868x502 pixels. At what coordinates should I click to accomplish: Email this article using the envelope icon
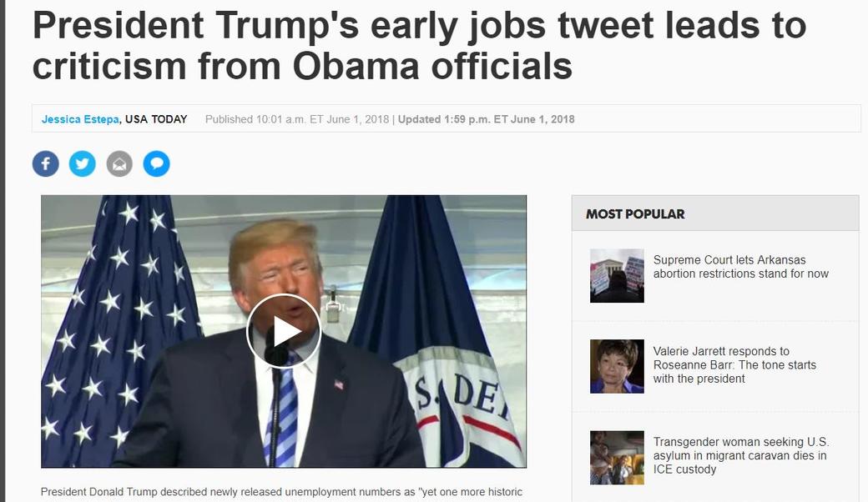coord(119,163)
